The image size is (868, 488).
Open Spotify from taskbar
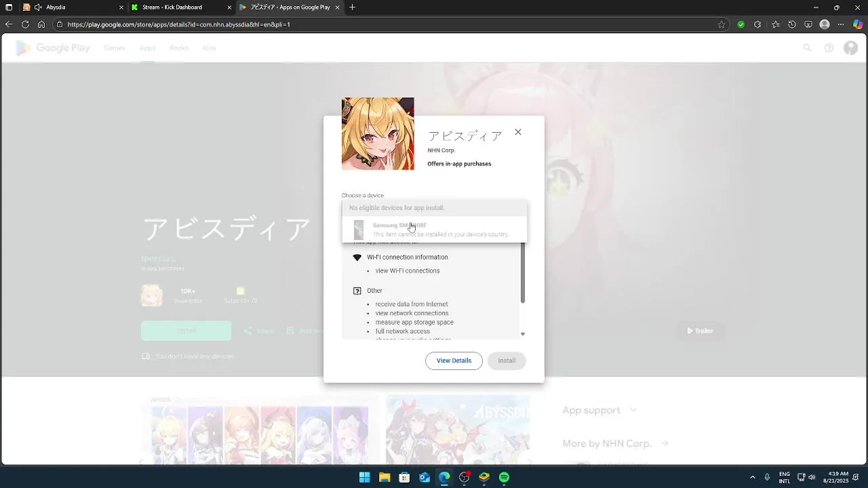pyautogui.click(x=504, y=477)
